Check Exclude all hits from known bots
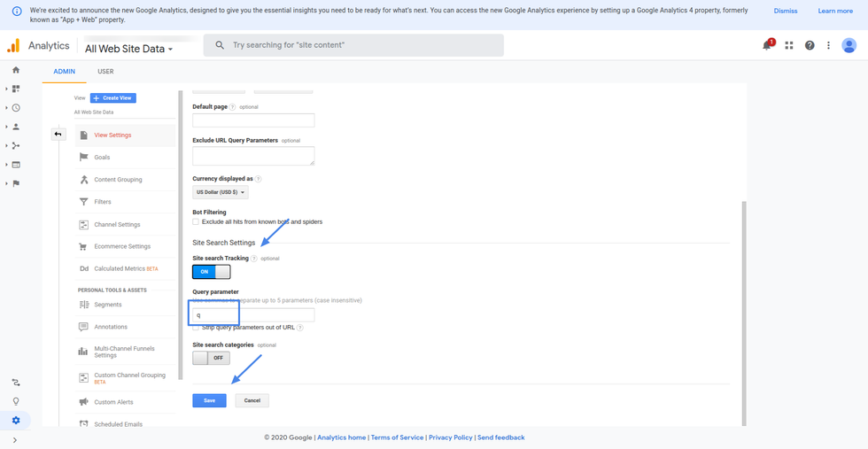 [x=196, y=221]
